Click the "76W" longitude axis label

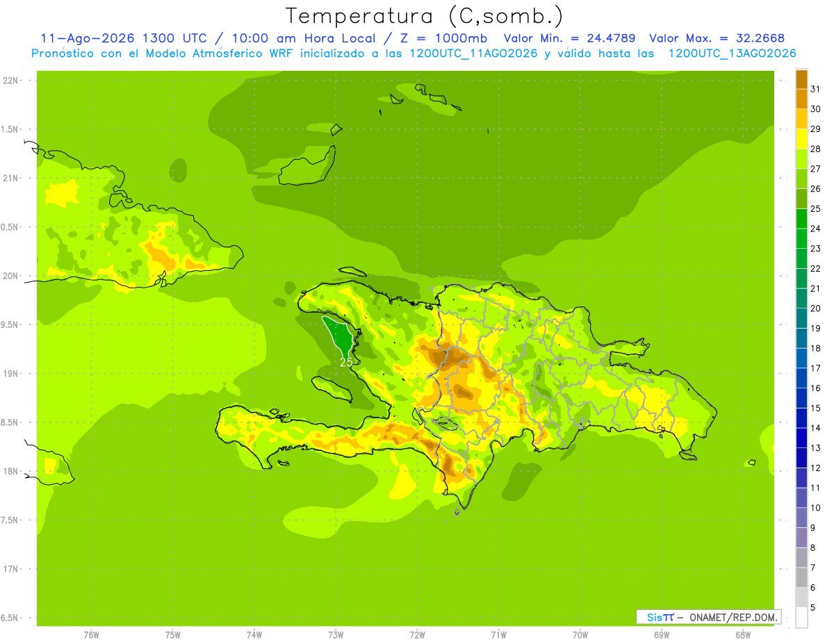point(91,635)
